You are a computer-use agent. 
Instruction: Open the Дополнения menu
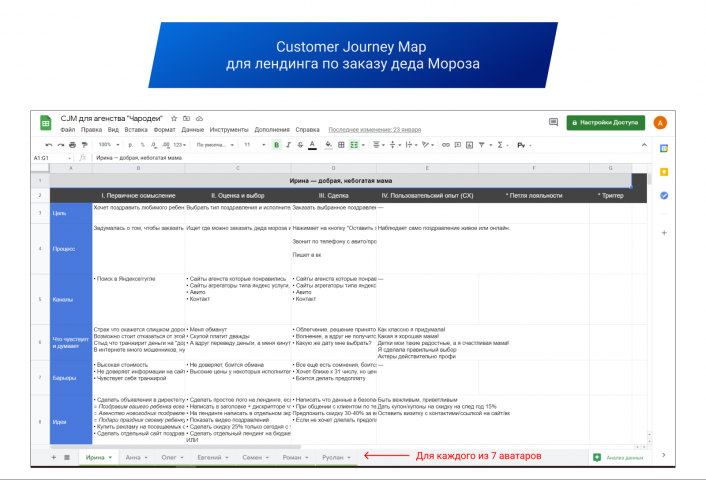point(272,130)
